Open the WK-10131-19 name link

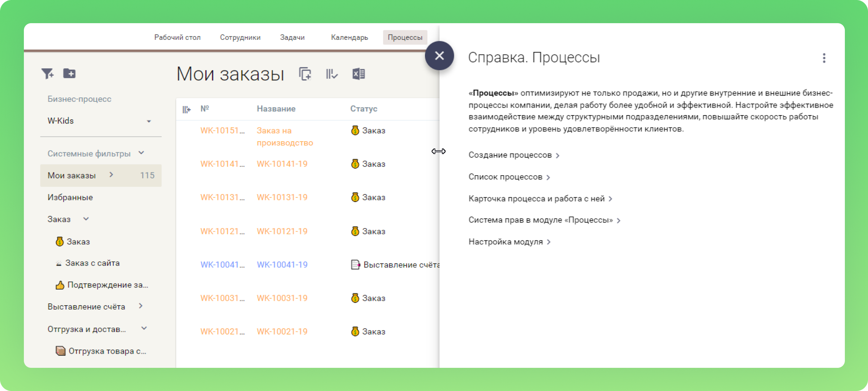pos(282,197)
